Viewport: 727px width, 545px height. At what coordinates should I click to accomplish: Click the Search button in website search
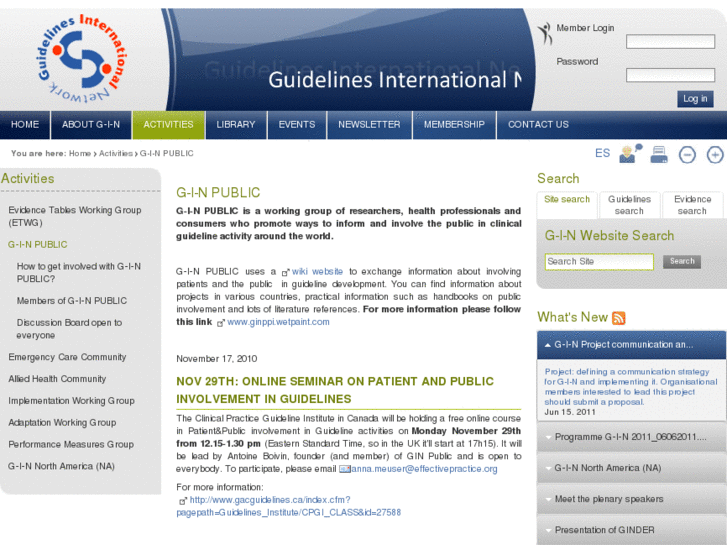tap(682, 262)
